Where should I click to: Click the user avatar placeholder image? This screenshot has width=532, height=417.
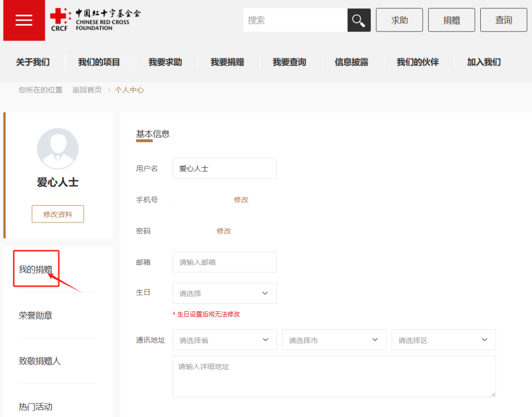(x=58, y=148)
